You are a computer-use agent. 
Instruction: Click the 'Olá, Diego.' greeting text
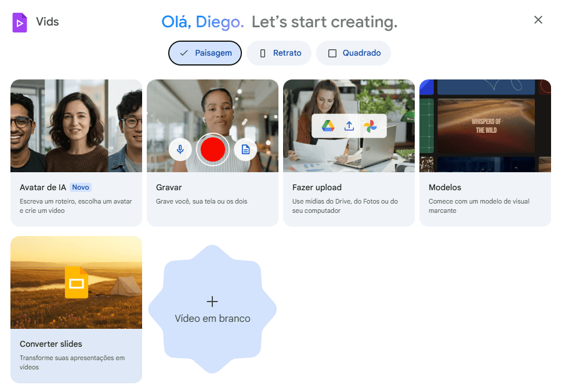[202, 22]
